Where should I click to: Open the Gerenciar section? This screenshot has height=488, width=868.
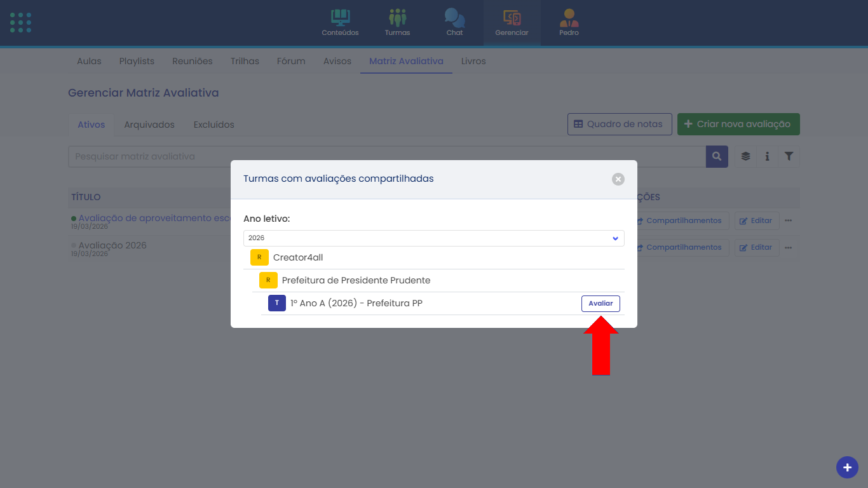coord(512,23)
